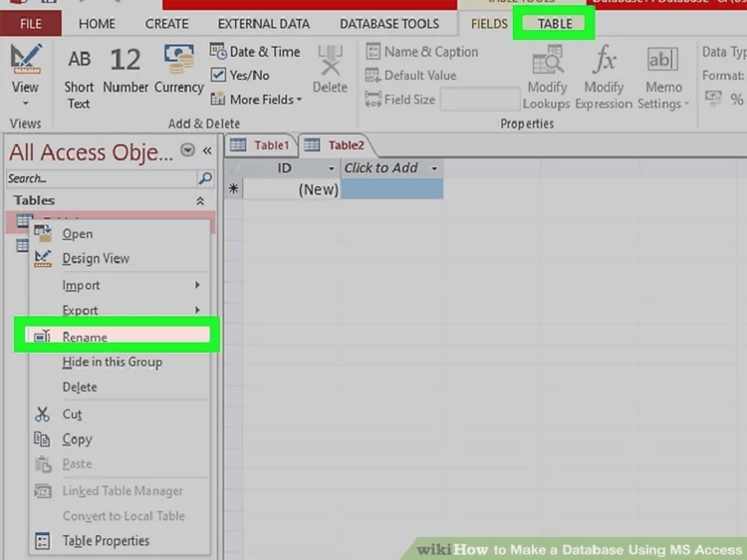Click the navigation pane Search box
Image resolution: width=747 pixels, height=560 pixels.
(x=100, y=178)
